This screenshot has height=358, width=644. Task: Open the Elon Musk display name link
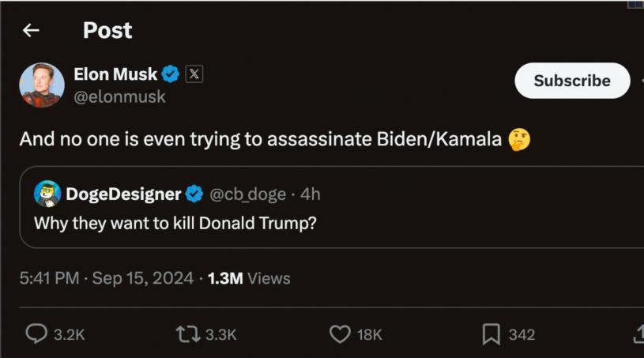(x=115, y=75)
